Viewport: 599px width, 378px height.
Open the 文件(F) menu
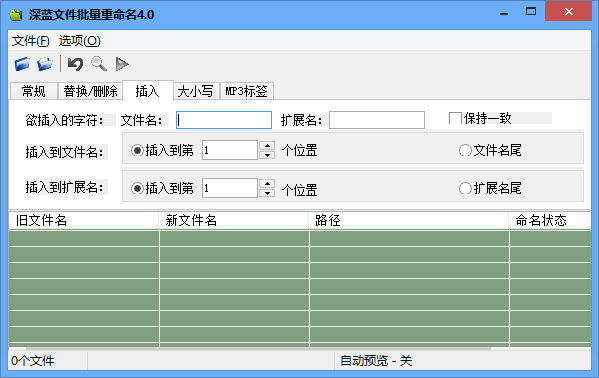[31, 41]
